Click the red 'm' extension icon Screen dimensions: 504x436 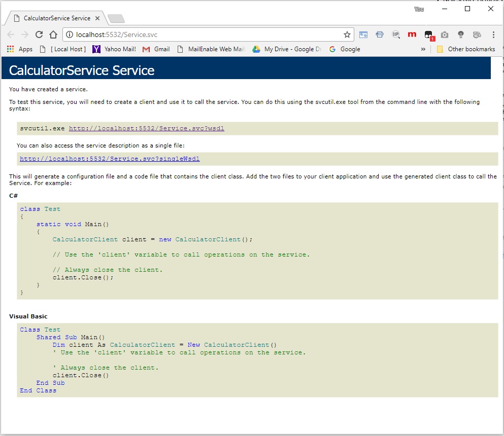[x=412, y=34]
